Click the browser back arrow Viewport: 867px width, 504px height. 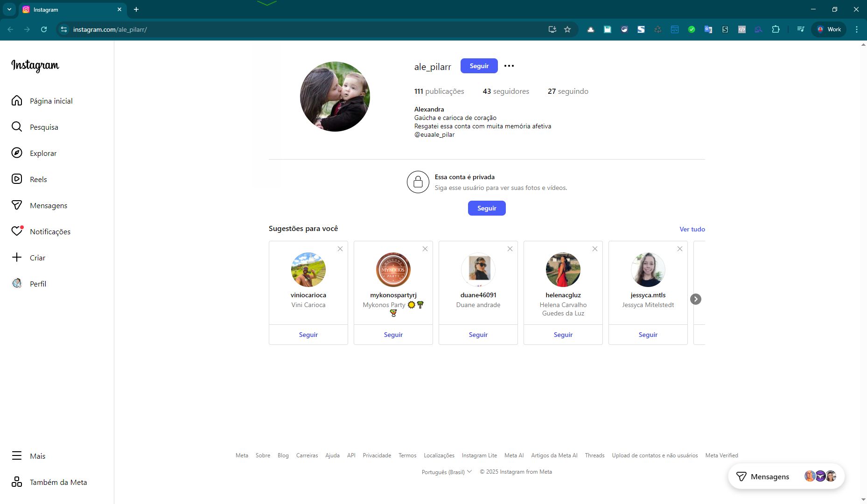10,29
